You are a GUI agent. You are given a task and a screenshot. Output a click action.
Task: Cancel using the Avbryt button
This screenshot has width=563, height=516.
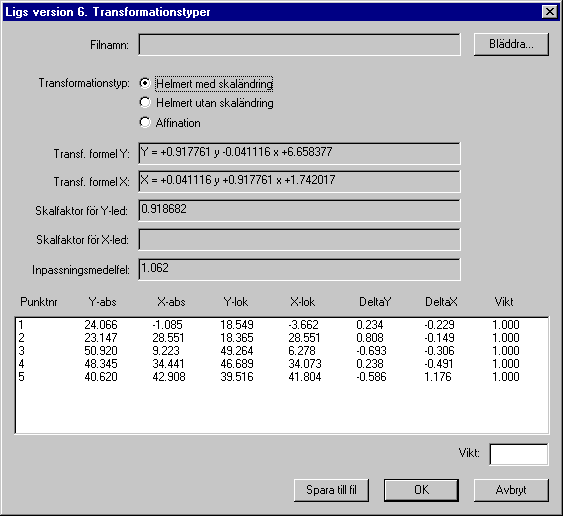point(511,490)
